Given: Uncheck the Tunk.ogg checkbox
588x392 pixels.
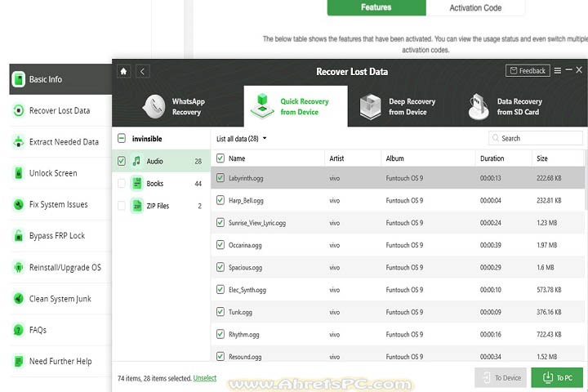Looking at the screenshot, I should pos(220,312).
